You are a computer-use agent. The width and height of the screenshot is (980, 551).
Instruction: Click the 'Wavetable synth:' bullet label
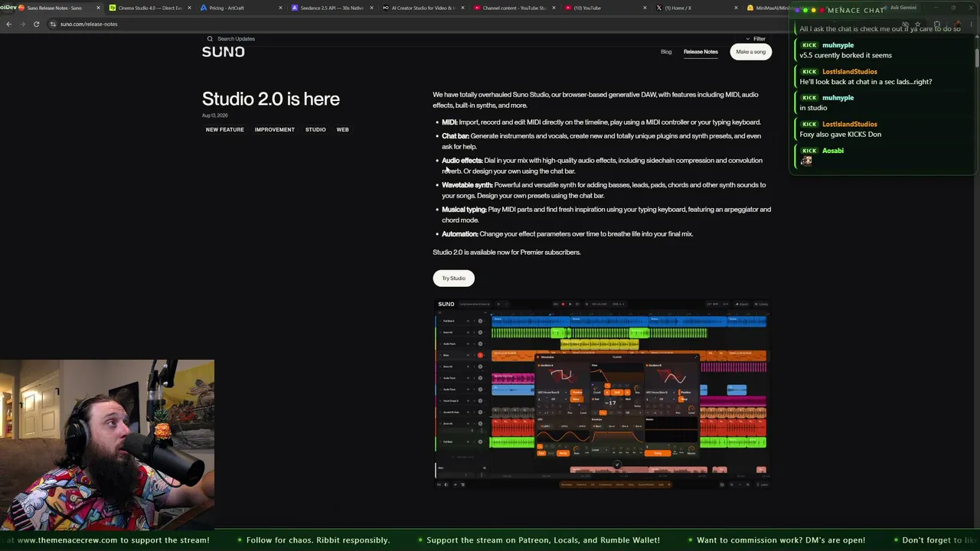467,185
